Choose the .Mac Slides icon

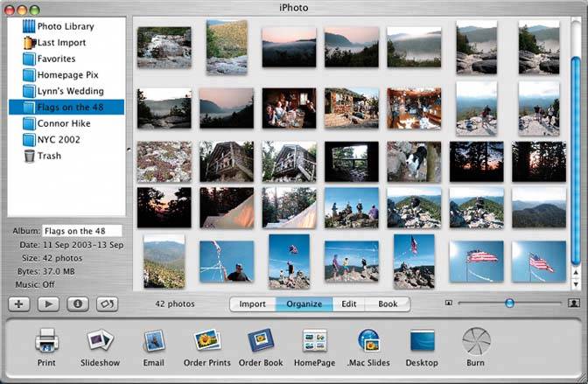(367, 341)
